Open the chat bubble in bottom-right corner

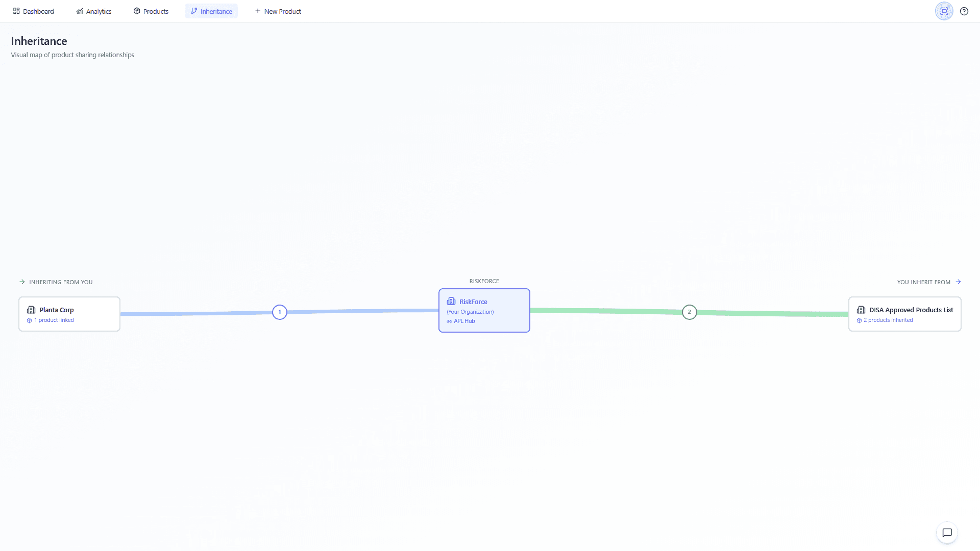click(x=947, y=533)
